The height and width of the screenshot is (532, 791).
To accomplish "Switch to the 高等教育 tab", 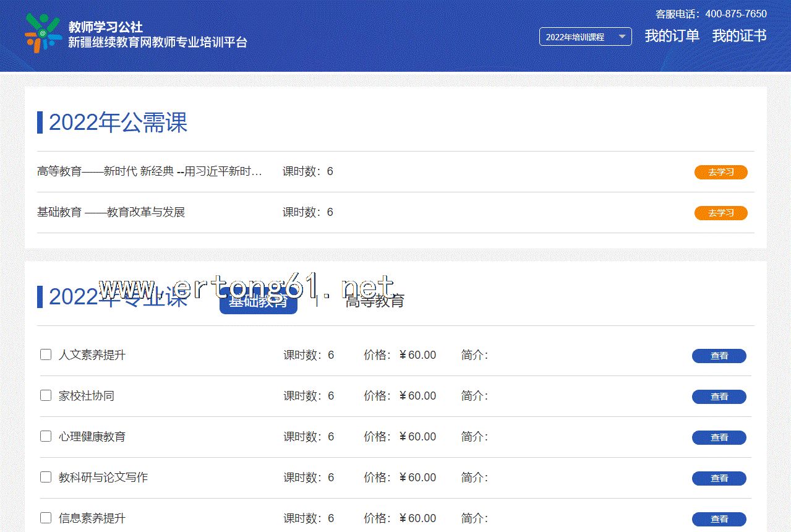I will 375,302.
